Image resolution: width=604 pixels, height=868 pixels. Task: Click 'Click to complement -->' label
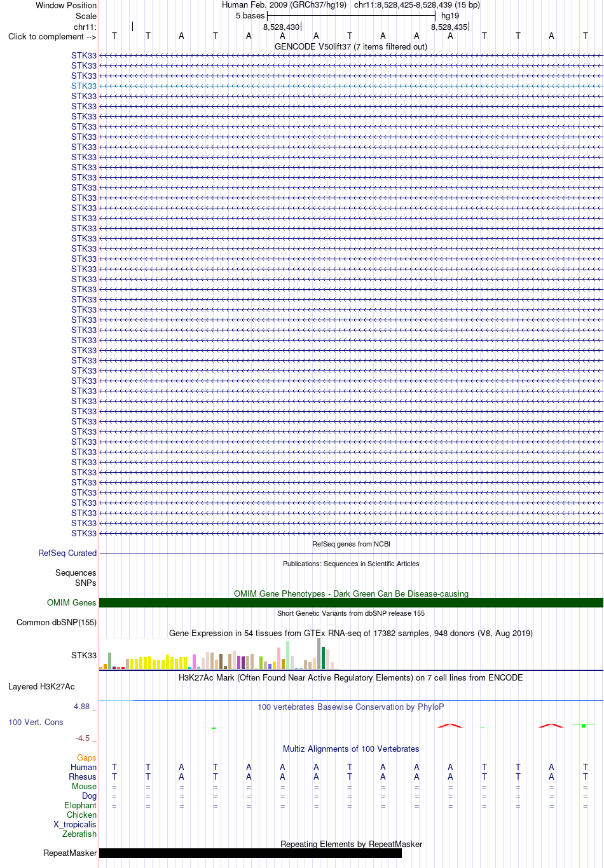(x=52, y=36)
